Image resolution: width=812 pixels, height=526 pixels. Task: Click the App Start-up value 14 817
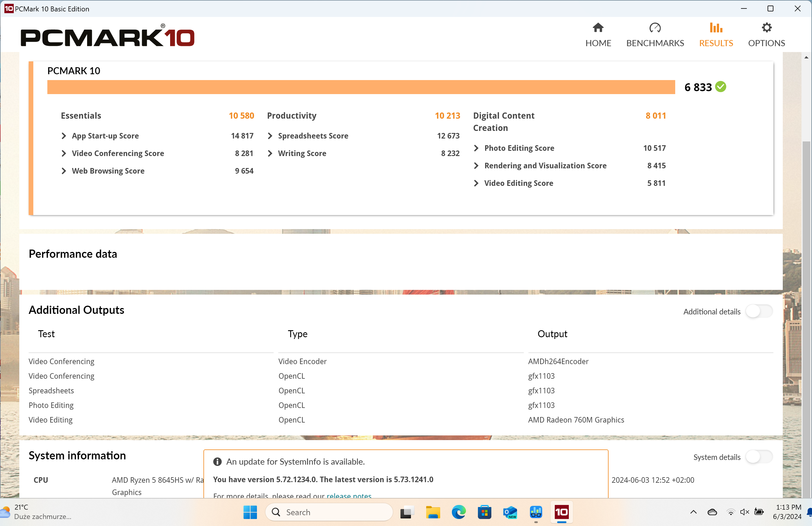(242, 136)
